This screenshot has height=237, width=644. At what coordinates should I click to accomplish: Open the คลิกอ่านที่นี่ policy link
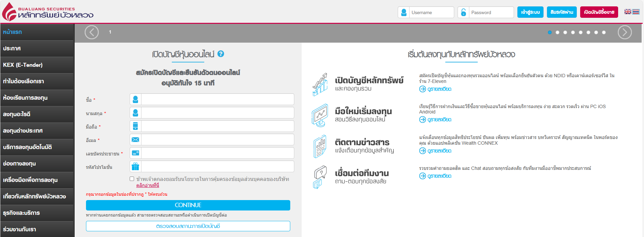pos(148,185)
